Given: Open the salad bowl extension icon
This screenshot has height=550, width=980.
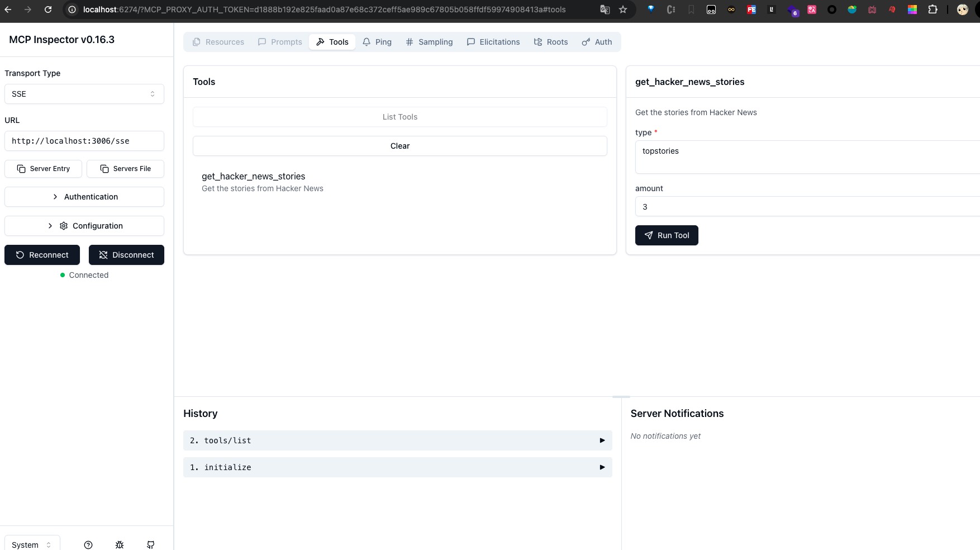Looking at the screenshot, I should [x=852, y=10].
